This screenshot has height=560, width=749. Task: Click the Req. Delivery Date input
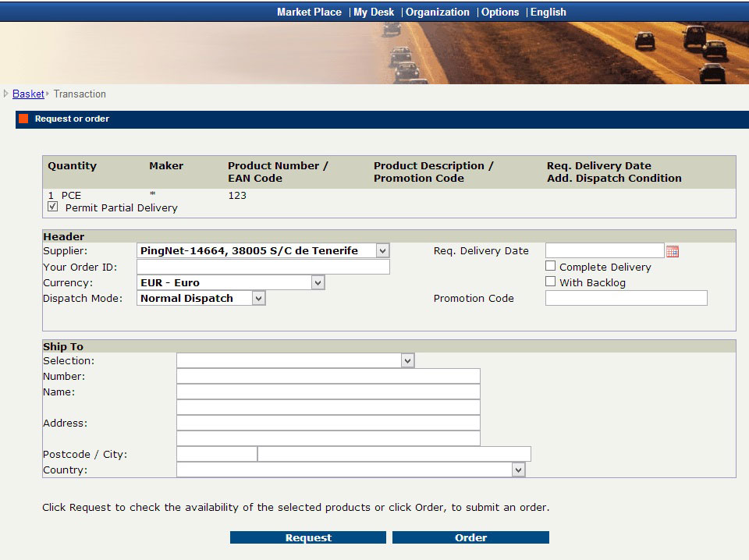pos(605,250)
